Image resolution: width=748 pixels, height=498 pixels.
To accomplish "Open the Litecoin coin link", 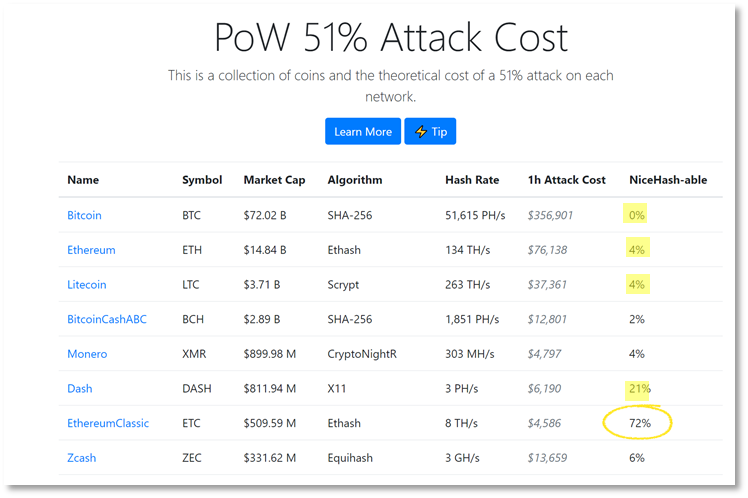I will point(87,285).
